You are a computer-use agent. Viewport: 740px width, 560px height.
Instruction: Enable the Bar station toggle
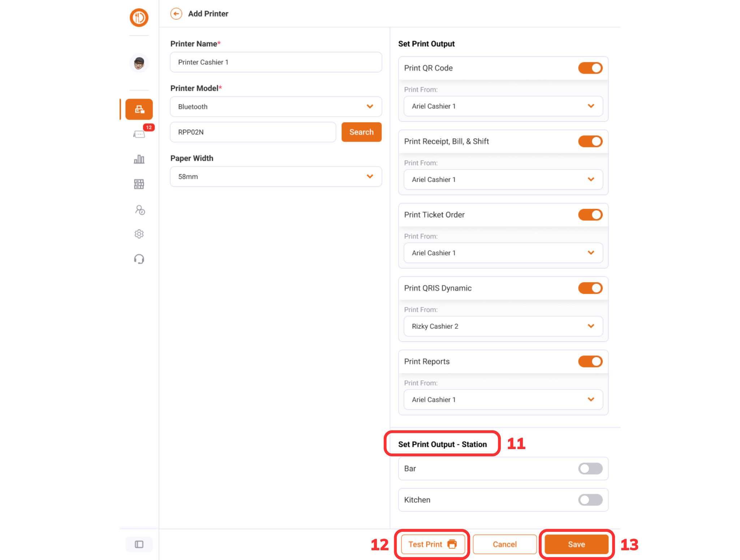[x=590, y=469]
